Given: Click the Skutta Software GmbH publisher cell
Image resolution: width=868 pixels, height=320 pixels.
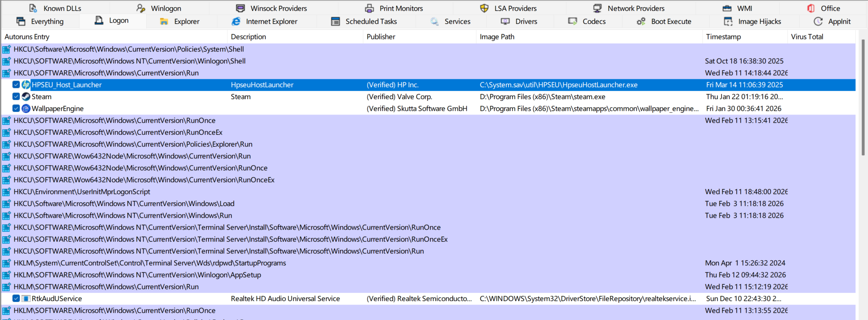Looking at the screenshot, I should (417, 109).
